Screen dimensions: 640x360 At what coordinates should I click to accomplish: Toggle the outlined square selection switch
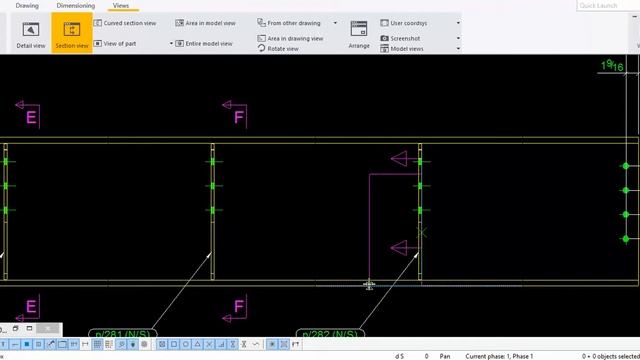(x=38, y=344)
